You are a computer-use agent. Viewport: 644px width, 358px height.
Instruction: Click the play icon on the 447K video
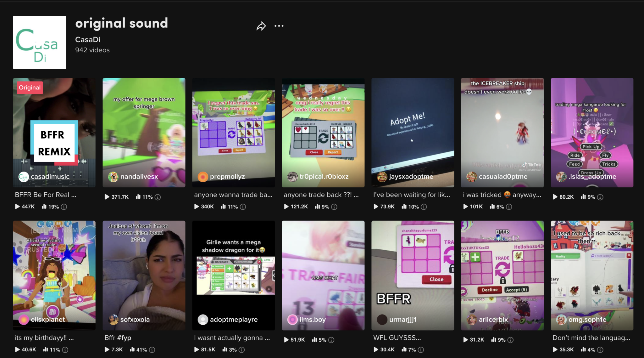pos(17,207)
